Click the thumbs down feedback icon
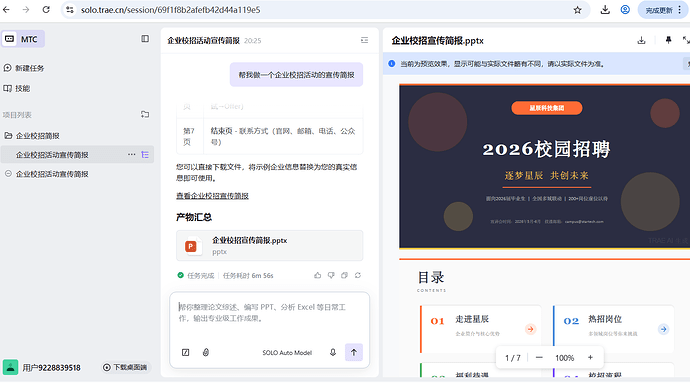This screenshot has width=690, height=383. (x=331, y=275)
